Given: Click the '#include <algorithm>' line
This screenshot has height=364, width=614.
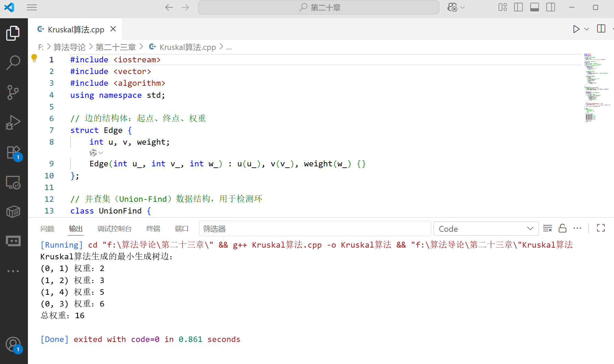Looking at the screenshot, I should pos(118,83).
